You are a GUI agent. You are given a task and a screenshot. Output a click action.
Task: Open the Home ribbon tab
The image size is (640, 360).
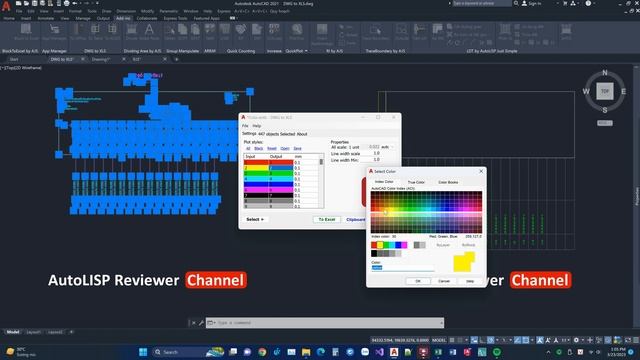[9, 18]
